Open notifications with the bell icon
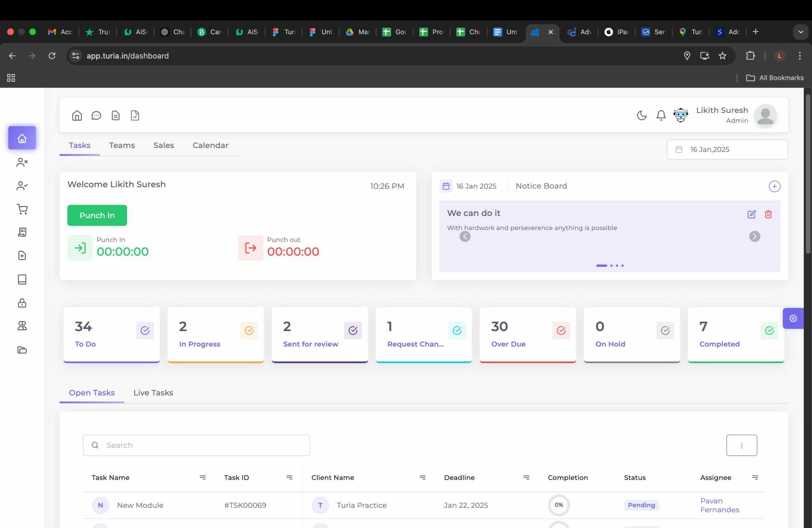812x528 pixels. (661, 115)
